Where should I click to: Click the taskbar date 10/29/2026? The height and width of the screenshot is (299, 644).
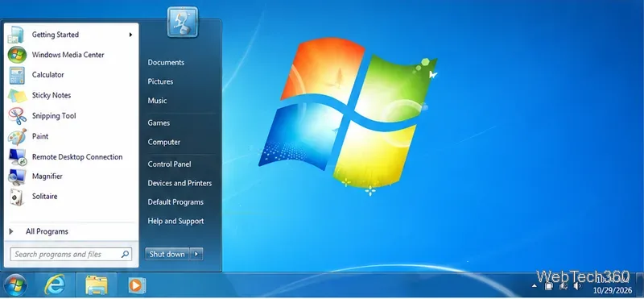(613, 291)
